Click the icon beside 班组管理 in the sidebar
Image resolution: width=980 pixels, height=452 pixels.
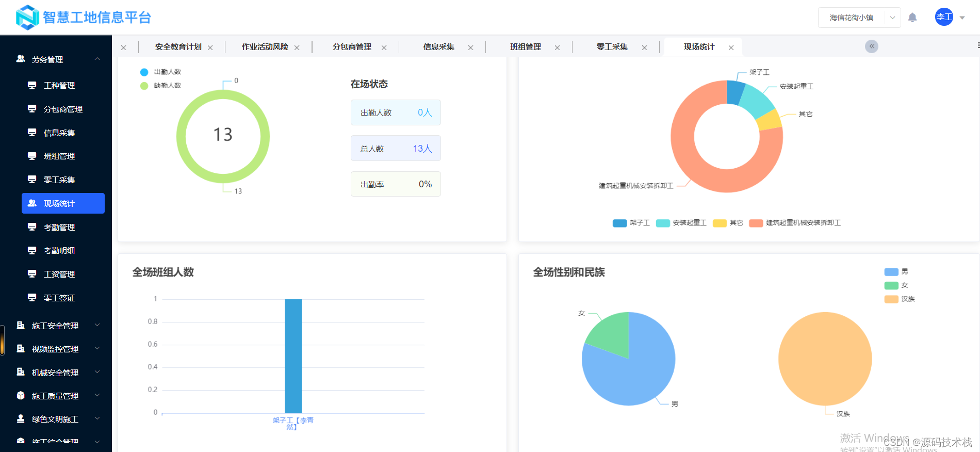coord(32,156)
